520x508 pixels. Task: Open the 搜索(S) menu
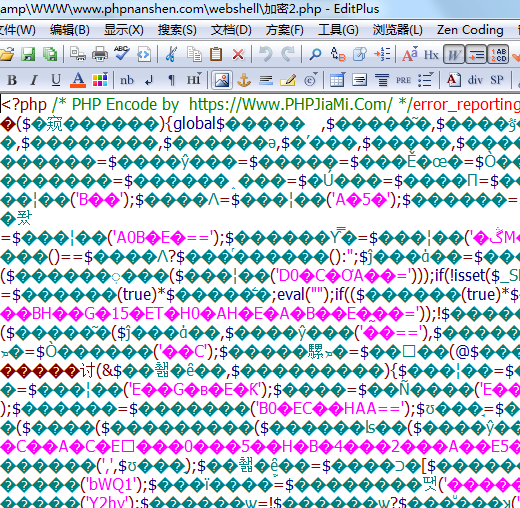click(177, 30)
